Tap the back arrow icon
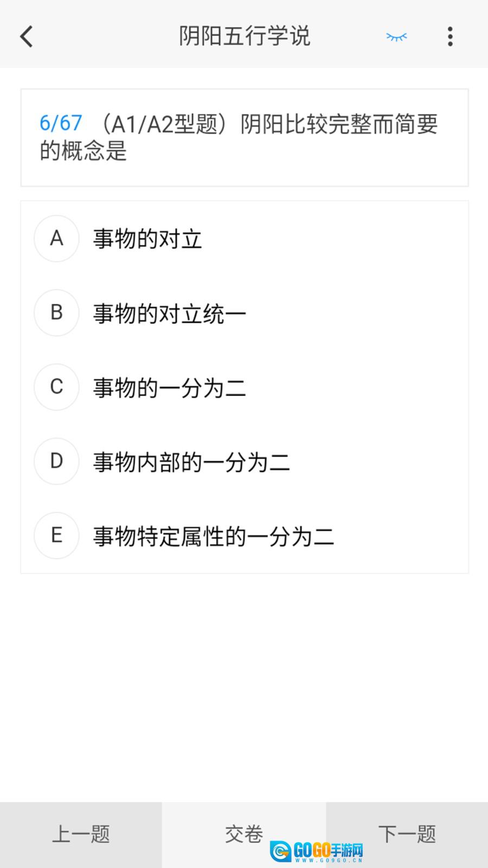488x868 pixels. [27, 37]
